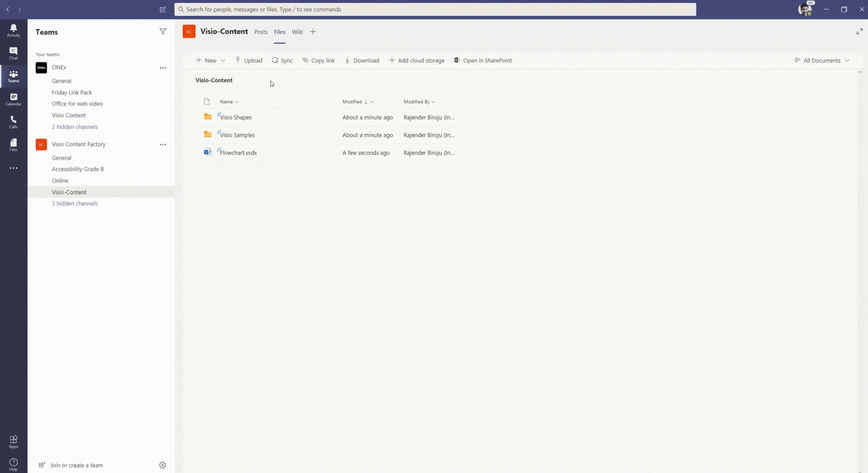
Task: Toggle select-all files icon in header
Action: pos(206,102)
